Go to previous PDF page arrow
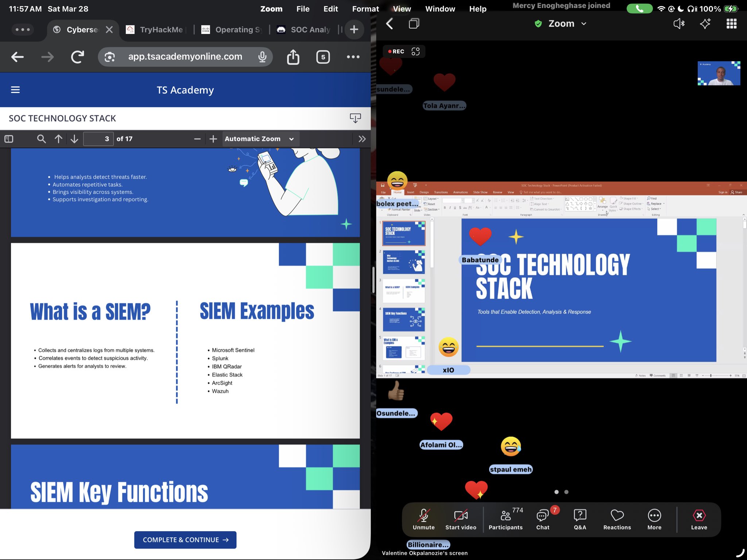 tap(58, 139)
